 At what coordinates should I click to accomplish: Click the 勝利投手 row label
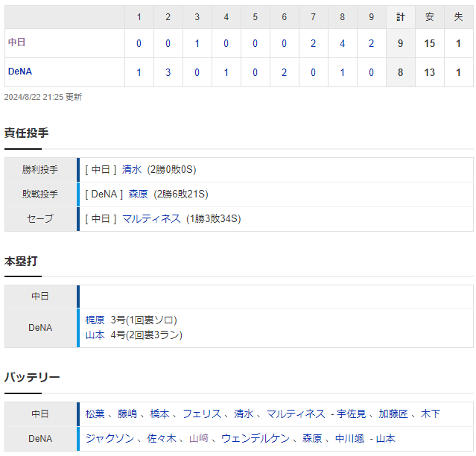coord(40,169)
